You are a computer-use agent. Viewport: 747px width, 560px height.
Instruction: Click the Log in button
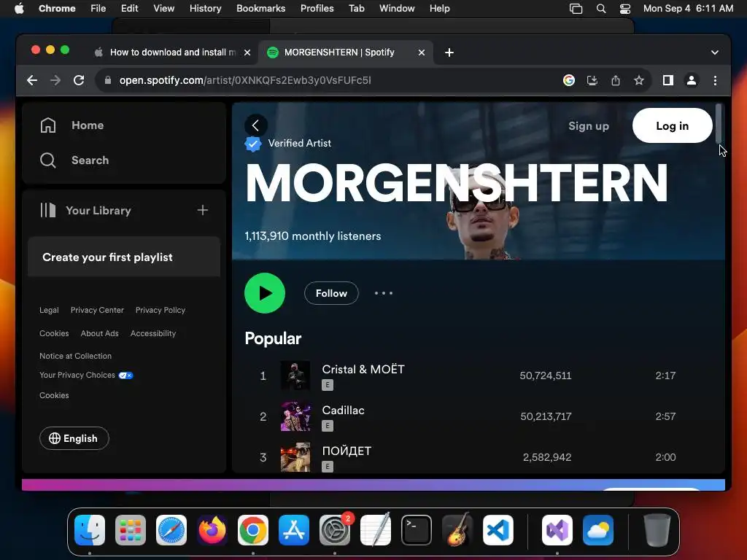672,125
